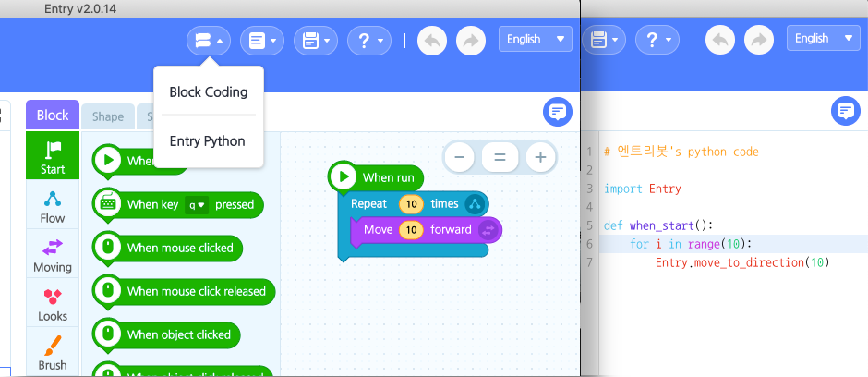Viewport: 868px width, 377px height.
Task: Open the chat icon in left window
Action: click(558, 112)
